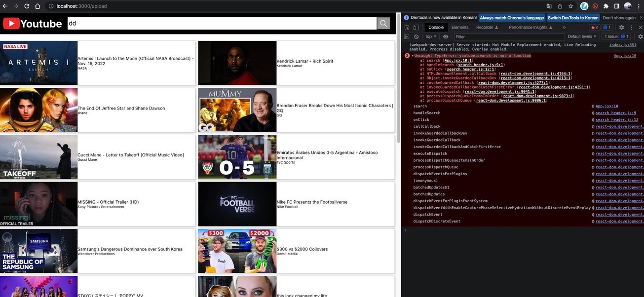This screenshot has width=644, height=297.
Task: View site information icon beside localhost
Action: (x=51, y=6)
